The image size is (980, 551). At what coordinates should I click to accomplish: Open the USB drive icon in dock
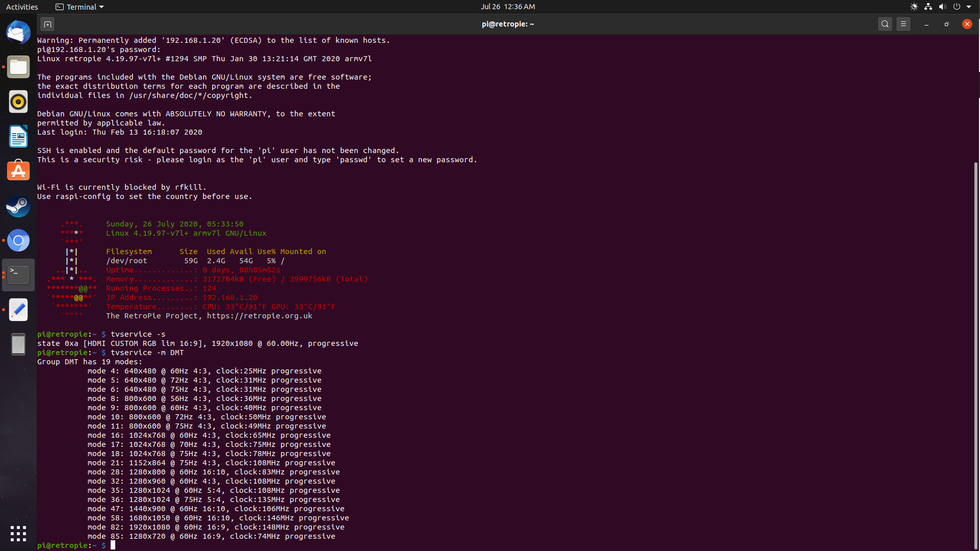point(18,344)
